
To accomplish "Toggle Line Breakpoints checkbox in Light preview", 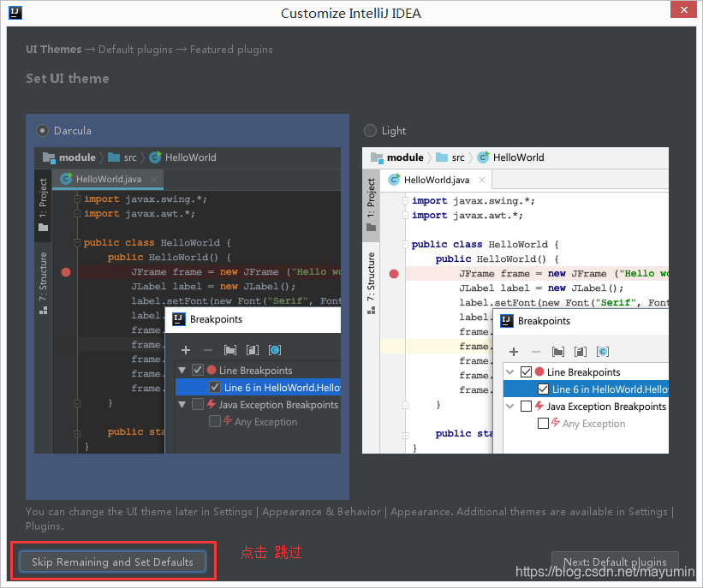I will 526,371.
